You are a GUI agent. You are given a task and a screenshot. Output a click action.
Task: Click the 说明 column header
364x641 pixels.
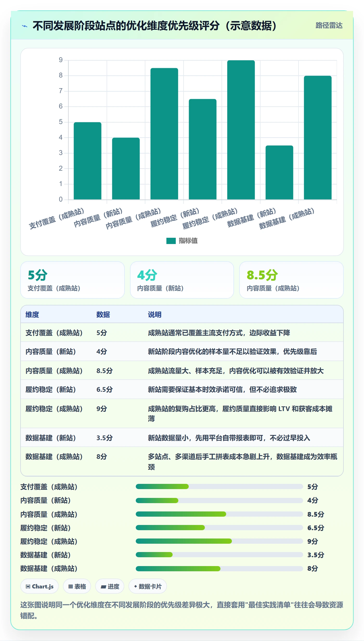pos(155,315)
